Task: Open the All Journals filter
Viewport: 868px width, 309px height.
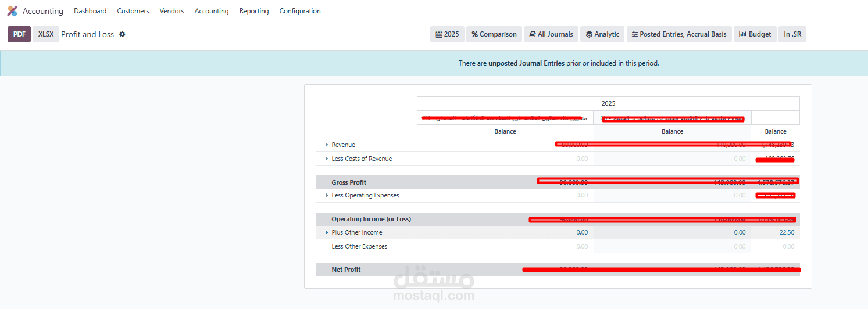Action: 551,34
